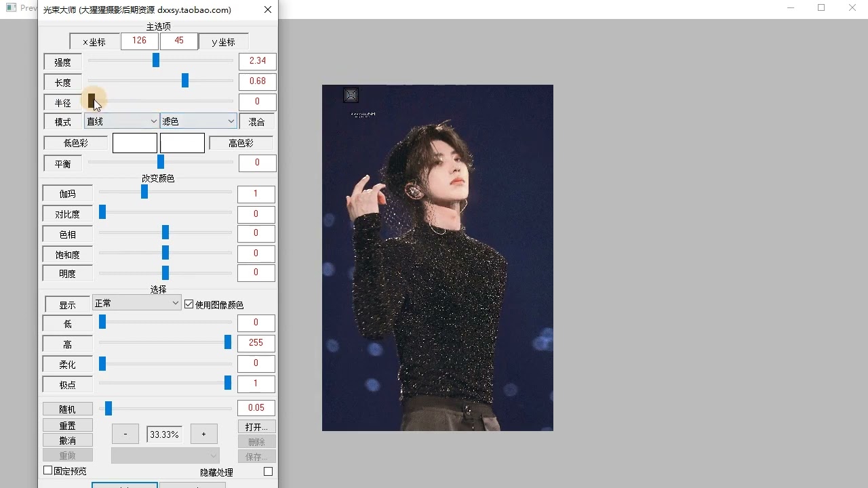
Task: Click the 半径 label button
Action: pyautogui.click(x=63, y=103)
